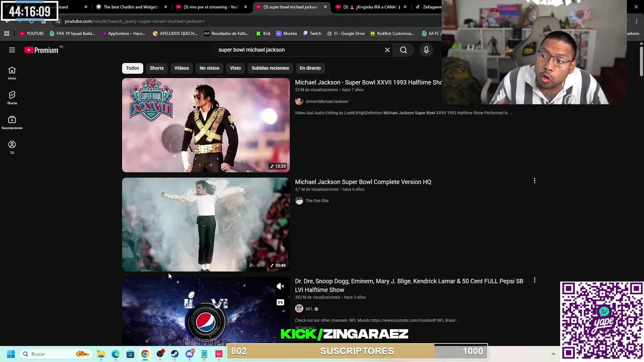Open FIFA 19 Squad Builder bookmark

point(72,33)
